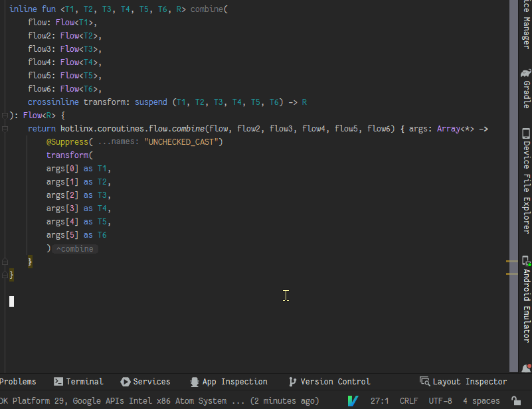Click the ^combine inlay hint
This screenshot has width=532, height=409.
pyautogui.click(x=75, y=249)
